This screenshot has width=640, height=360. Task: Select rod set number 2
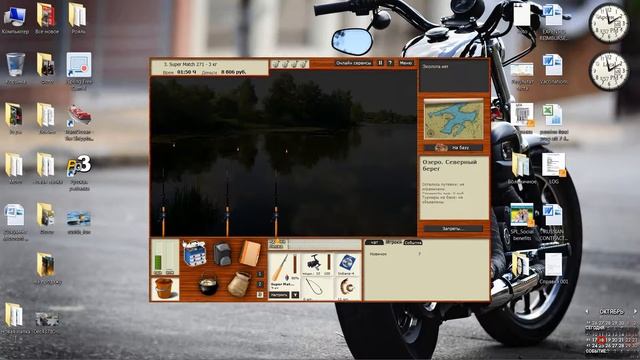click(260, 284)
